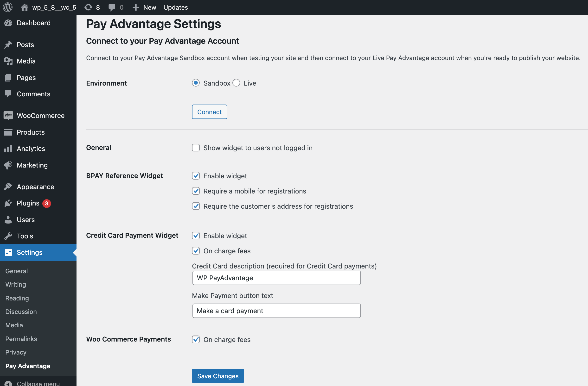
Task: Click the Appearance paintbrush icon
Action: click(8, 187)
